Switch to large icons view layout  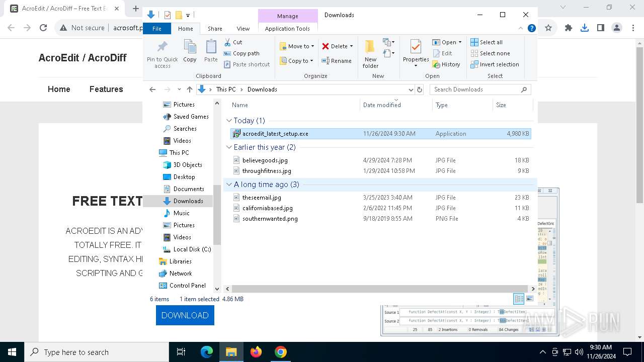pos(530,299)
